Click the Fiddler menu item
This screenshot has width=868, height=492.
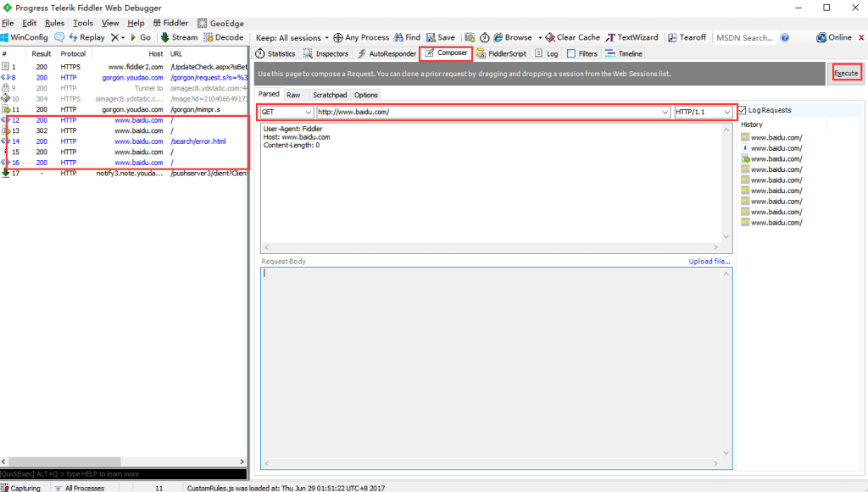coord(170,23)
